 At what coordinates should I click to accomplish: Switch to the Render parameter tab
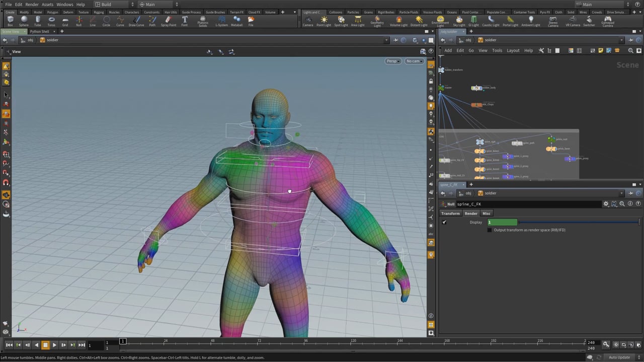pyautogui.click(x=471, y=213)
